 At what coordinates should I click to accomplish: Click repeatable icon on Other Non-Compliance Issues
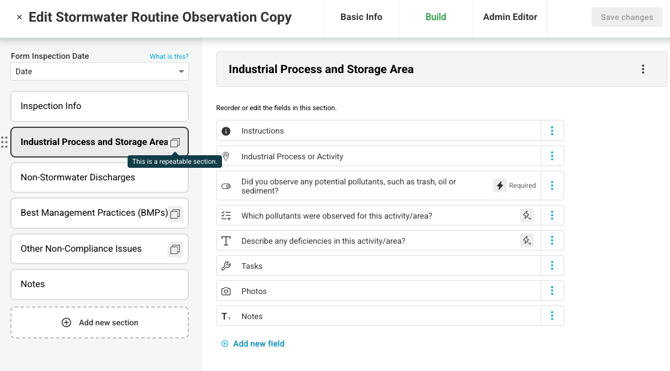point(175,249)
